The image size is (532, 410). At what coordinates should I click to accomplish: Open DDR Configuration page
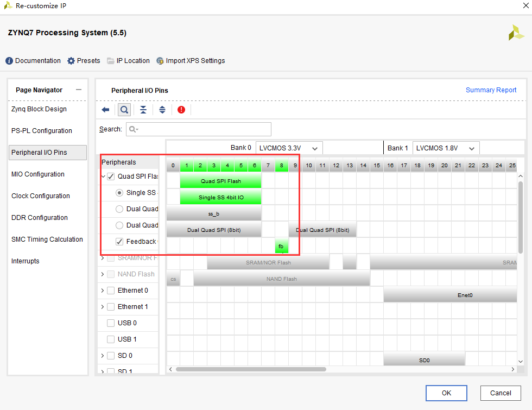(40, 218)
